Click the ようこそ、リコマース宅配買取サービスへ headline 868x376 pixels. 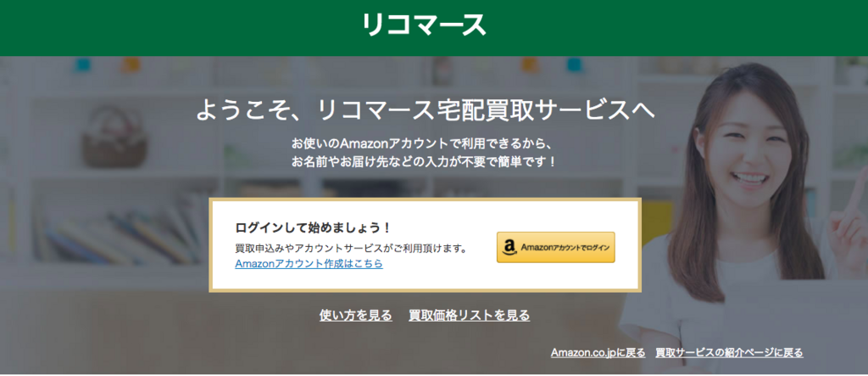coord(426,111)
